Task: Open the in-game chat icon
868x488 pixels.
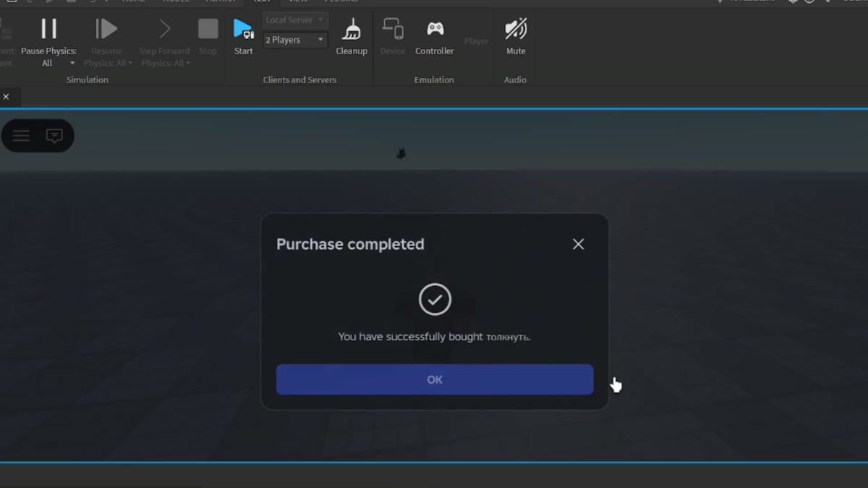Action: pos(54,135)
